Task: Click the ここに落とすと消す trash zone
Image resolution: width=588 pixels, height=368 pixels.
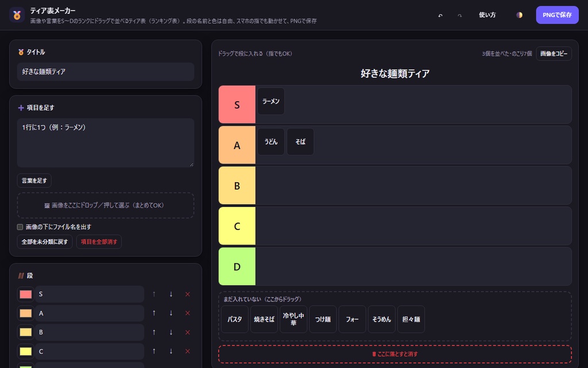Action: [395, 354]
